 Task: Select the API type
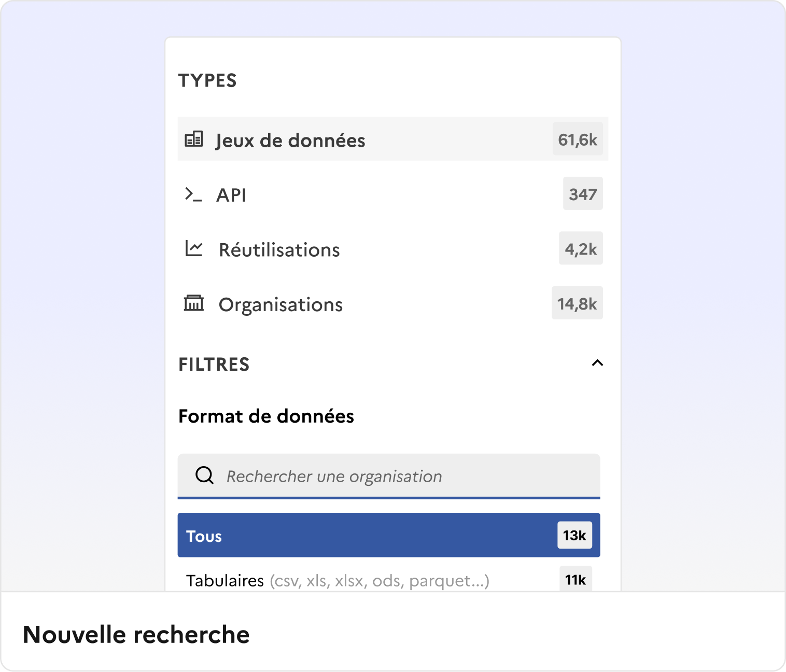(232, 195)
